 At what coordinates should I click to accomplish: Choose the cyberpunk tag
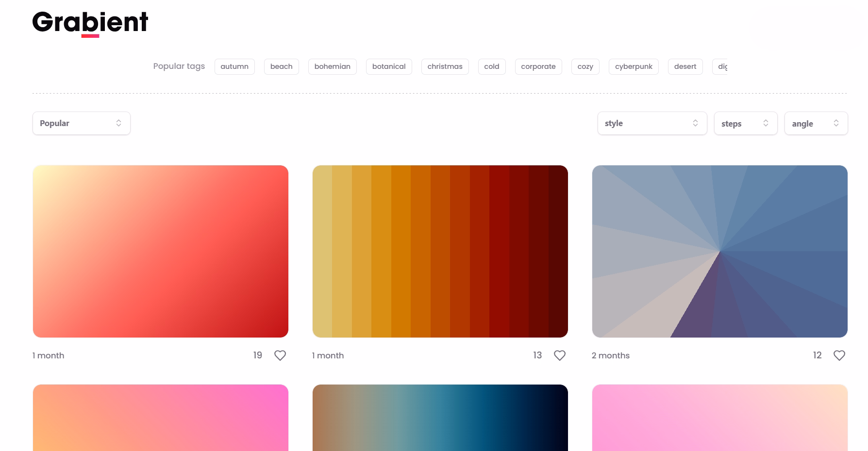click(x=634, y=66)
